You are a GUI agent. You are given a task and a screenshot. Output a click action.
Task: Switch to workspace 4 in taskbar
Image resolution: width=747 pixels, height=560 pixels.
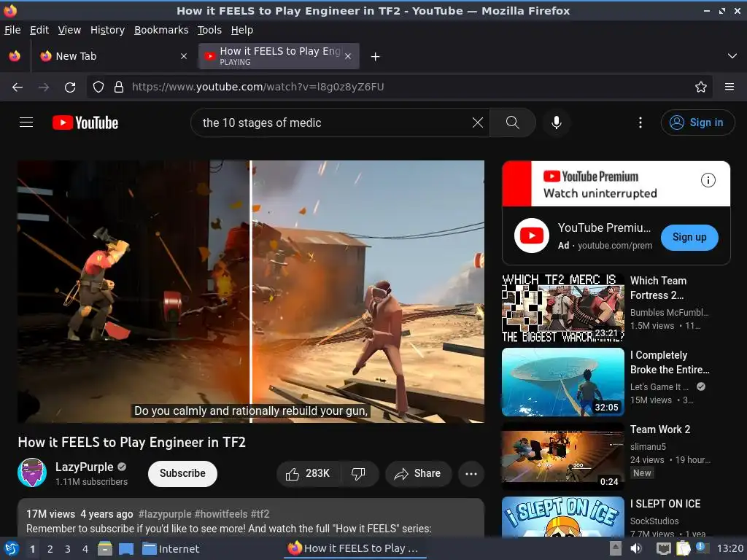point(85,549)
